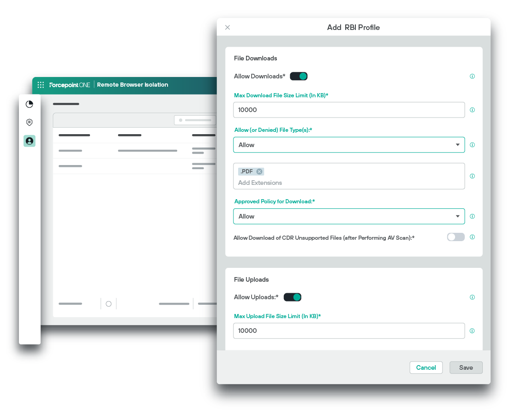Click info icon next to Allow Uploads
The width and height of the screenshot is (510, 420).
pyautogui.click(x=472, y=297)
